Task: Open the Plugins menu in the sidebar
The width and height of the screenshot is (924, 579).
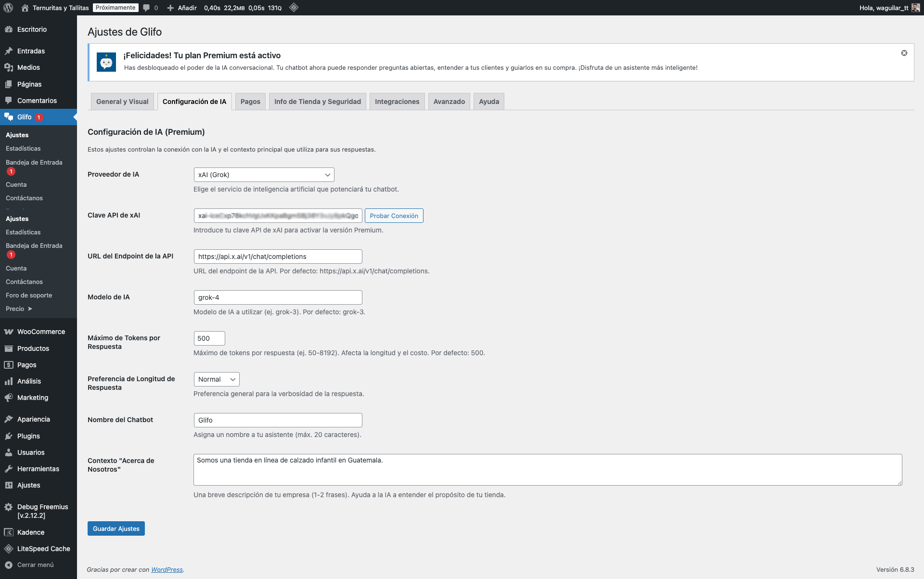Action: (28, 436)
